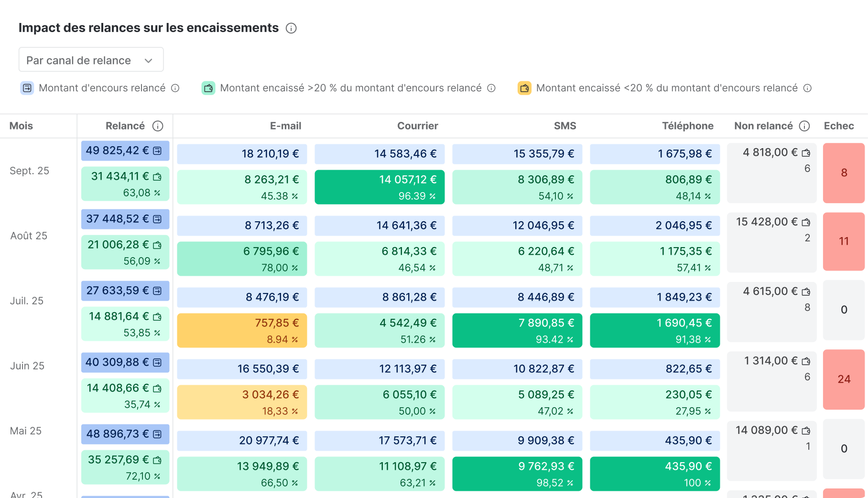Click the blue relaunched-amount legend icon

click(27, 88)
